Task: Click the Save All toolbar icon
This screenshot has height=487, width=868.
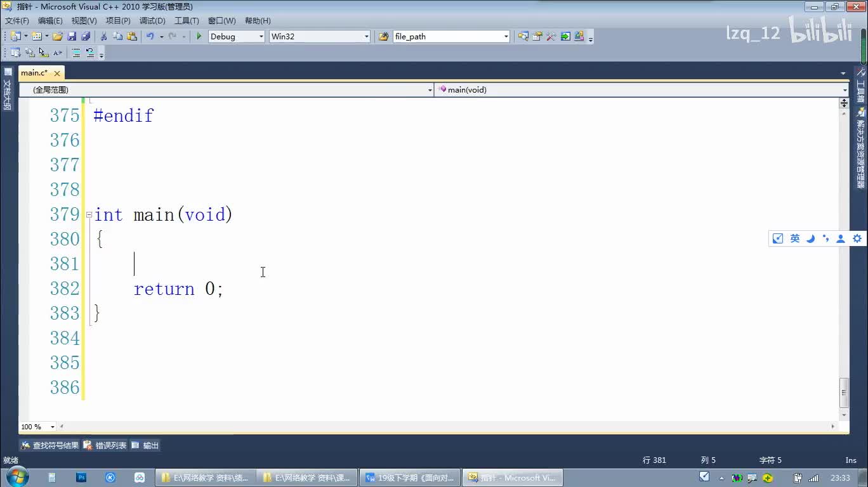Action: tap(86, 37)
